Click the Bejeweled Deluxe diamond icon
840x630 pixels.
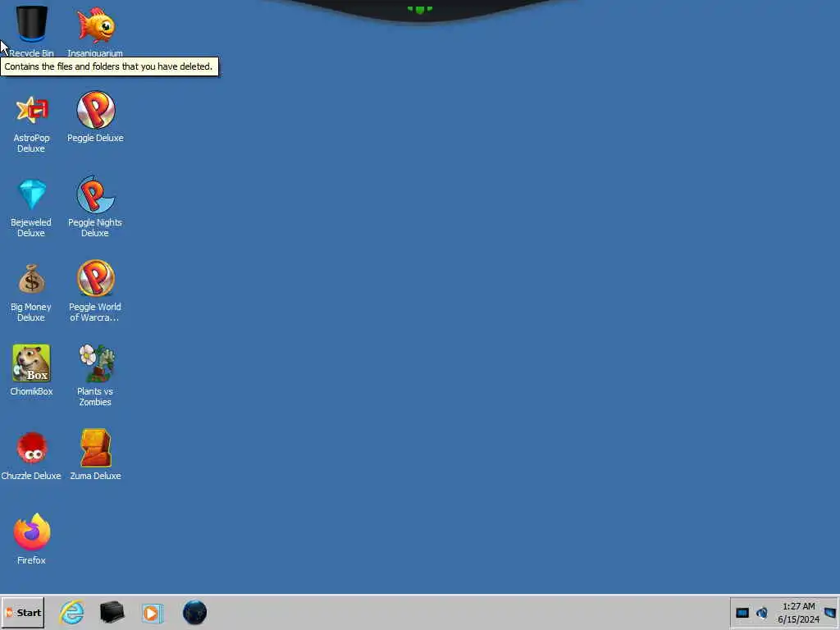[x=32, y=194]
